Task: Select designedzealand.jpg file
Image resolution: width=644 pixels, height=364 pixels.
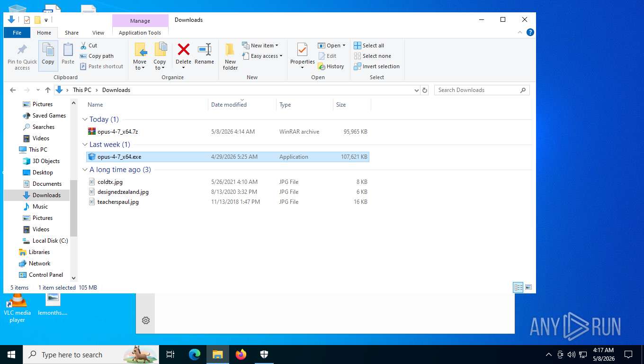Action: (x=227, y=192)
